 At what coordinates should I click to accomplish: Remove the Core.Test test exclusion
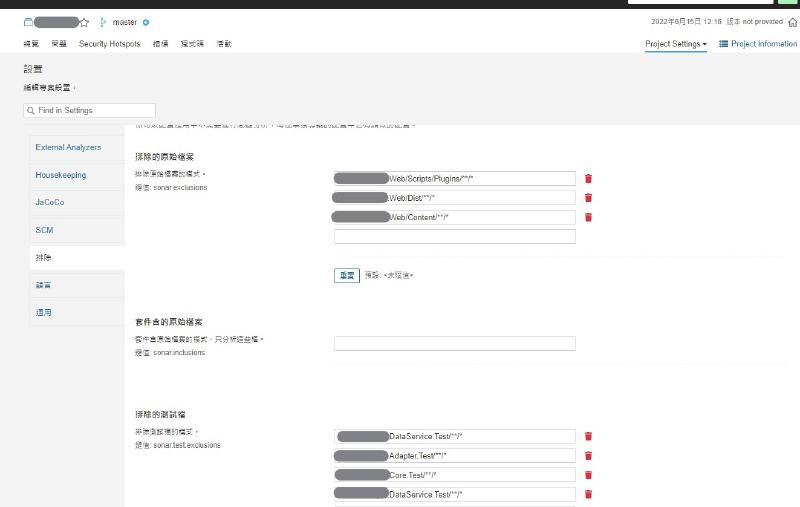pos(588,474)
